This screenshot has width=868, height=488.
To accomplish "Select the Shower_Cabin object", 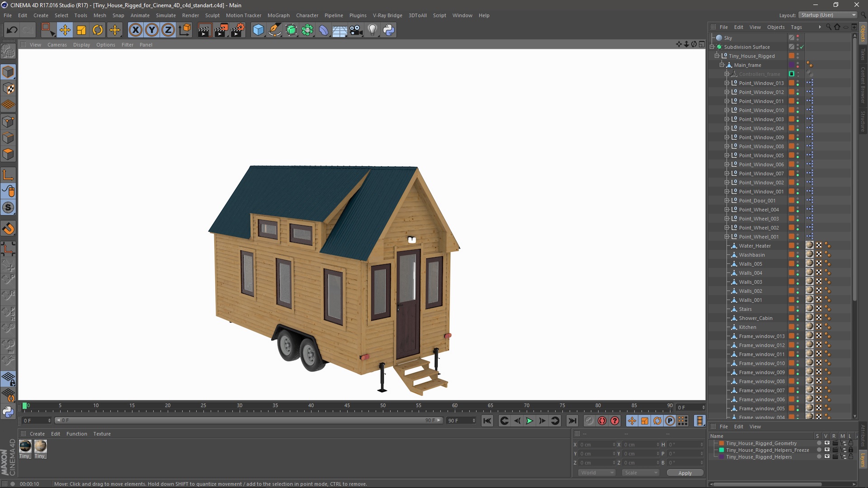I will point(755,318).
